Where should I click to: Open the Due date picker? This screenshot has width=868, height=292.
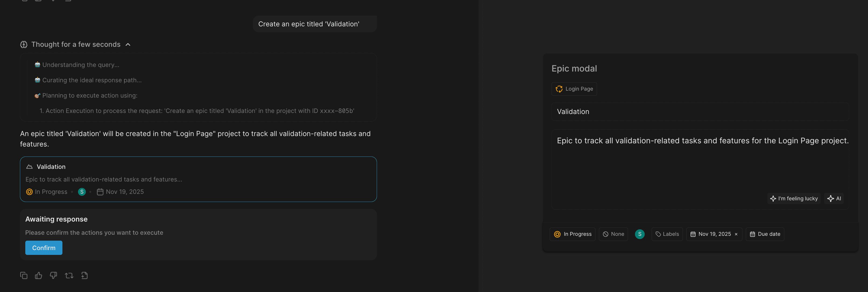tap(765, 234)
